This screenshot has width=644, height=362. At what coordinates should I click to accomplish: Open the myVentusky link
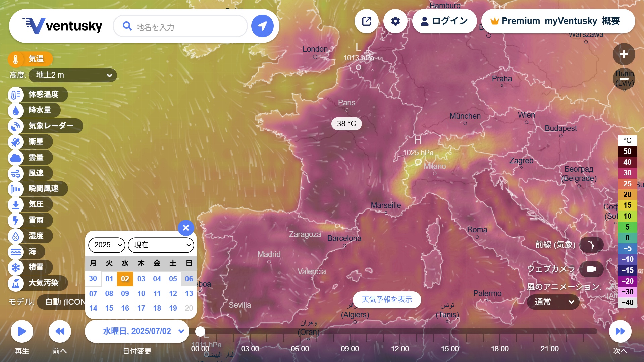[x=571, y=21]
